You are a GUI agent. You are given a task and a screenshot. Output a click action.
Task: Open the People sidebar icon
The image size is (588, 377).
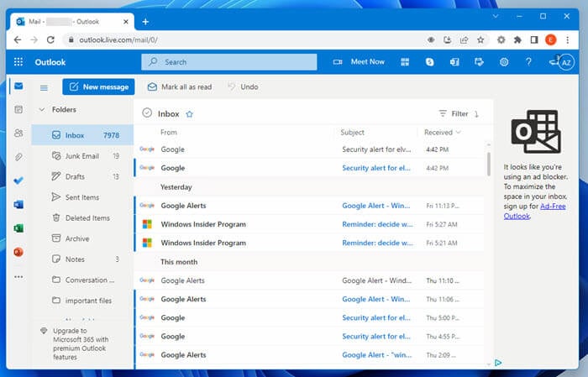(18, 133)
